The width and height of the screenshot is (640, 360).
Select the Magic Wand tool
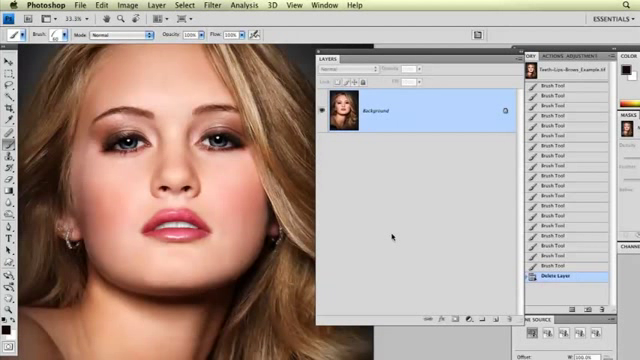(x=8, y=97)
